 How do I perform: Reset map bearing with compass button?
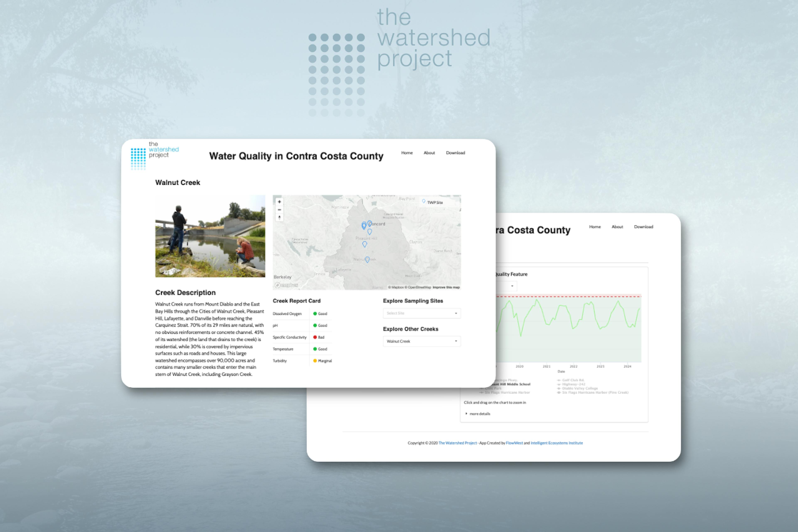[x=279, y=218]
